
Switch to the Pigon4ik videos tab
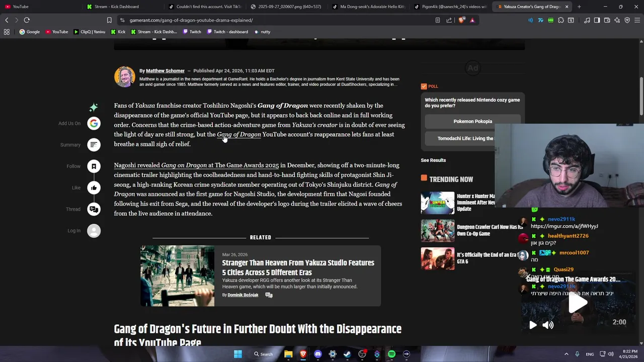click(451, 7)
